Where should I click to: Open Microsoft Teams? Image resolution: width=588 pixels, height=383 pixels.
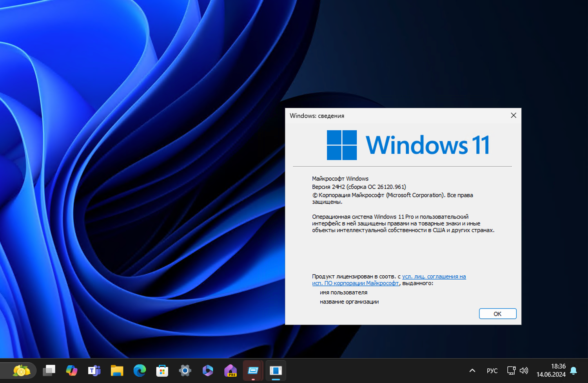tap(95, 370)
